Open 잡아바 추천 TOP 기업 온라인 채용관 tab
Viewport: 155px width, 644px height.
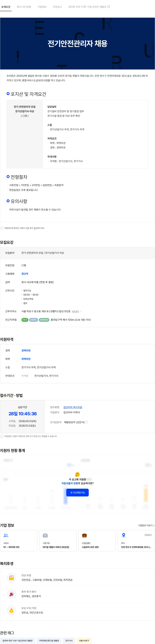point(89,7)
